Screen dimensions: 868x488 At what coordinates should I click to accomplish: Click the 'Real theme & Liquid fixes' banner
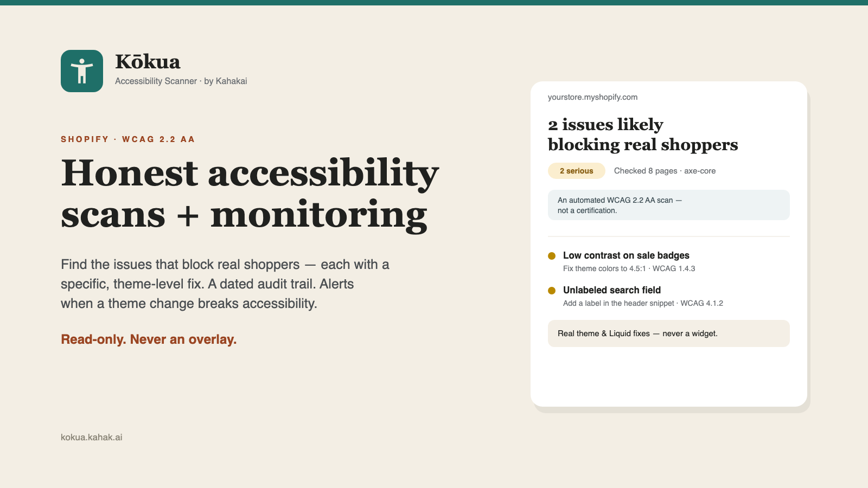pos(669,333)
